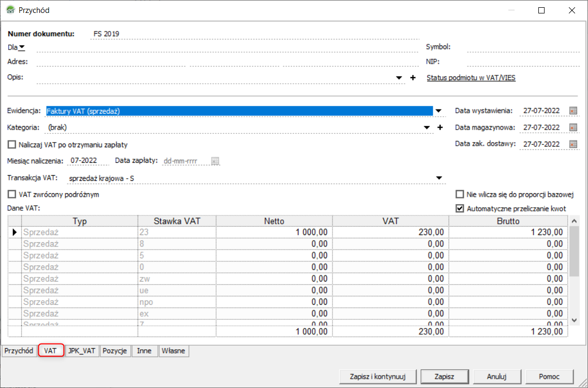Expand the Ewidencja dropdown

pyautogui.click(x=439, y=111)
